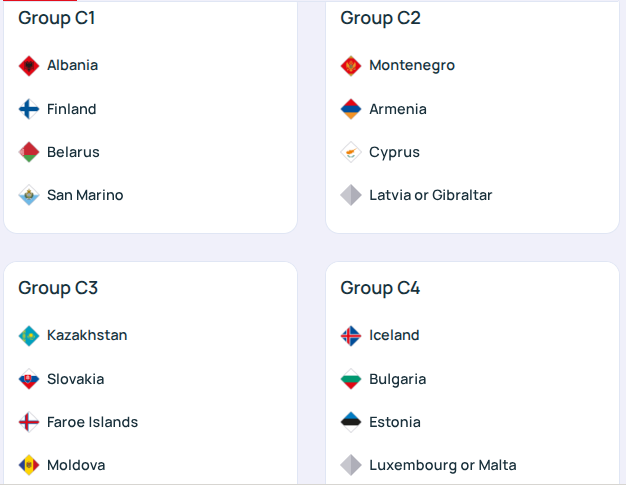Click the Group C1 heading
Viewport: 626px width, 485px height.
coord(57,18)
